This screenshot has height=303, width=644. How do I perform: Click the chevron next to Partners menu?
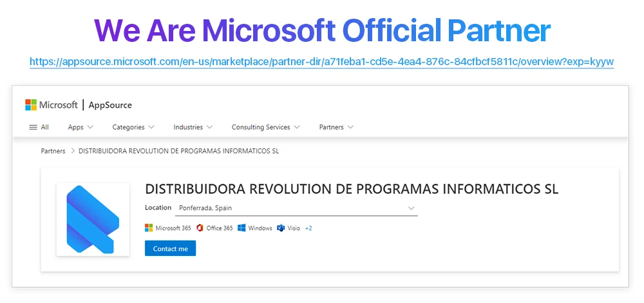pyautogui.click(x=350, y=128)
